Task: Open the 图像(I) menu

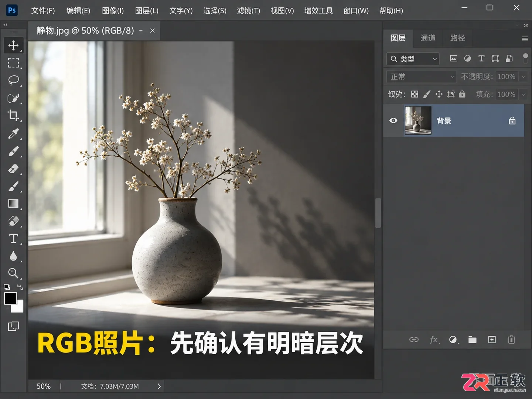Action: [113, 11]
